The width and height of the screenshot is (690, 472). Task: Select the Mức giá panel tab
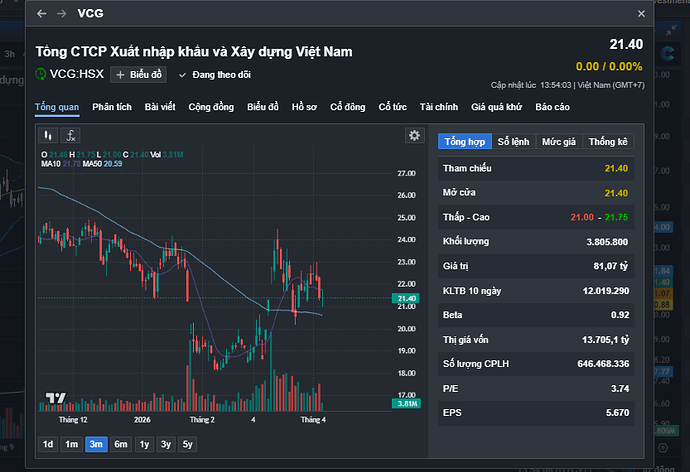tap(559, 142)
